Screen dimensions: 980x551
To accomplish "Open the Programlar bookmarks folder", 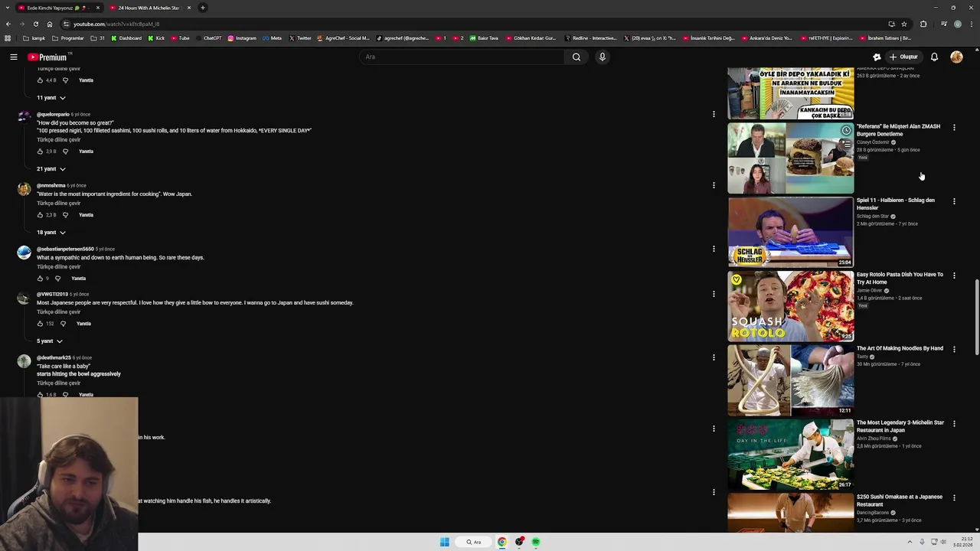I will (x=68, y=38).
